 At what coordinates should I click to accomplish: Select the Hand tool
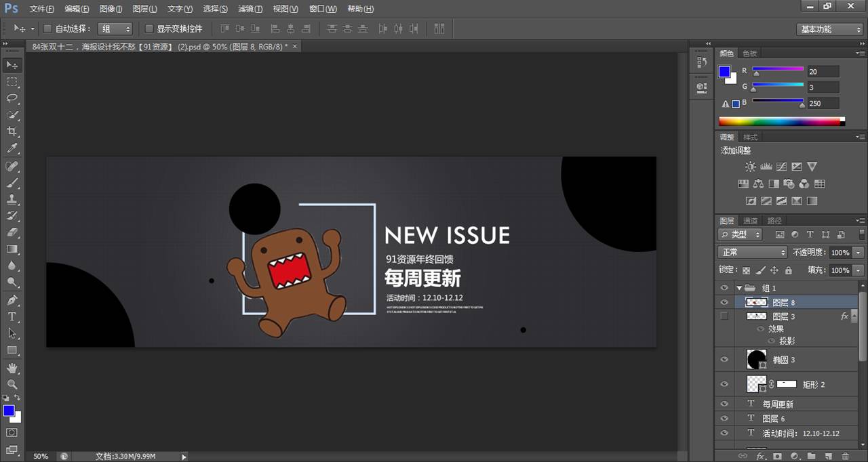click(12, 368)
